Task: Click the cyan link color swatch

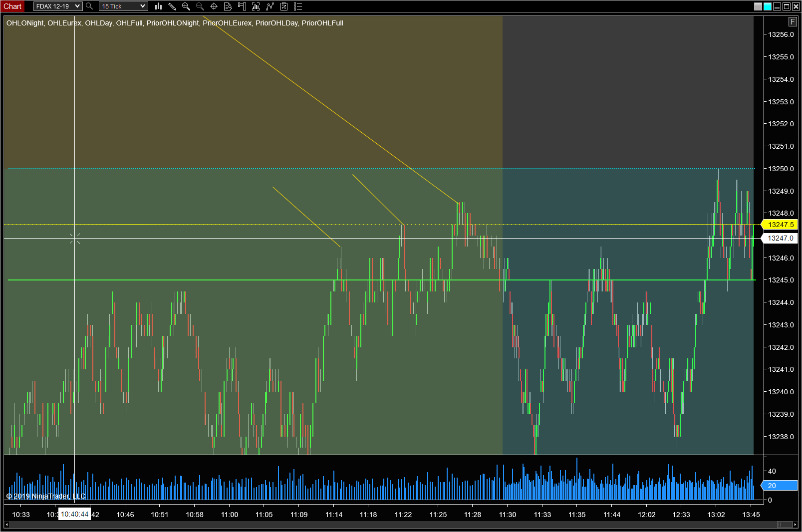Action: 768,6
